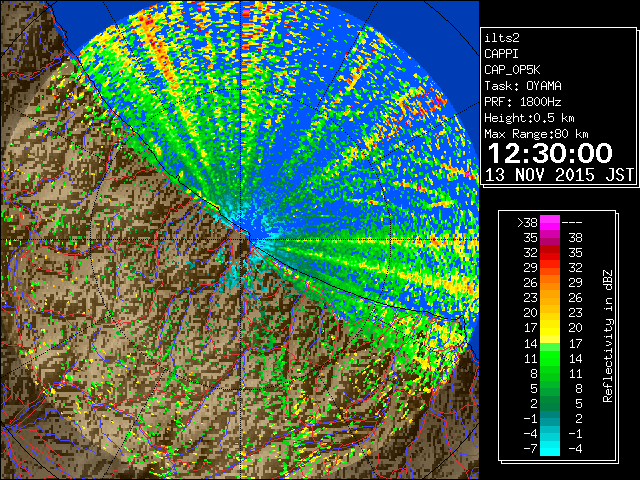Click the bright green 11 dBZ legend swatch
This screenshot has height=480, width=640.
pos(550,358)
